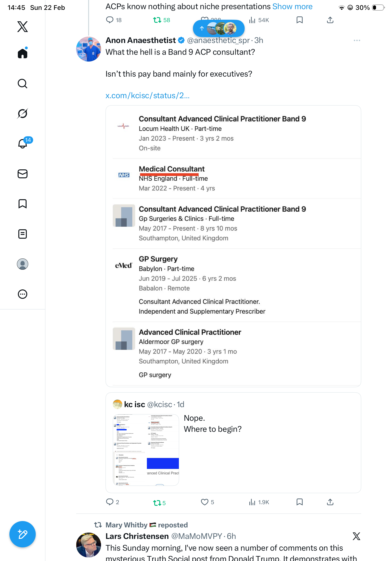Open Profile icon in sidebar

click(23, 264)
